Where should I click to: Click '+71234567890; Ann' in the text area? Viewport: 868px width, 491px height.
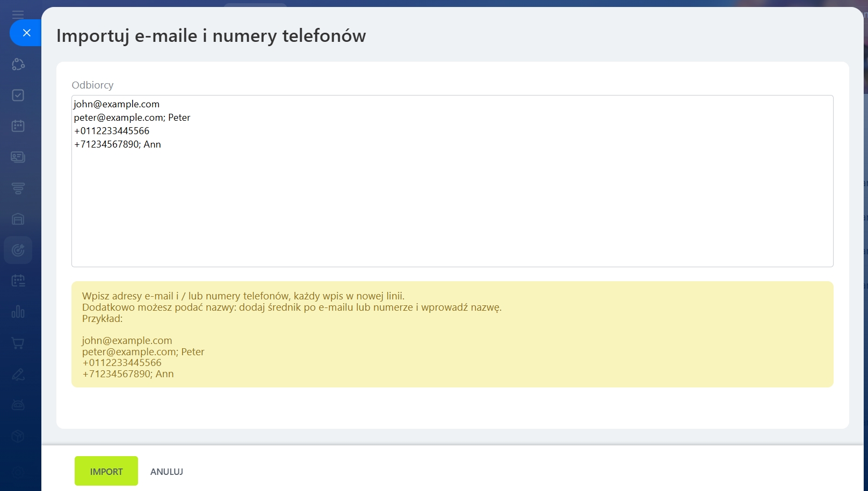click(118, 144)
